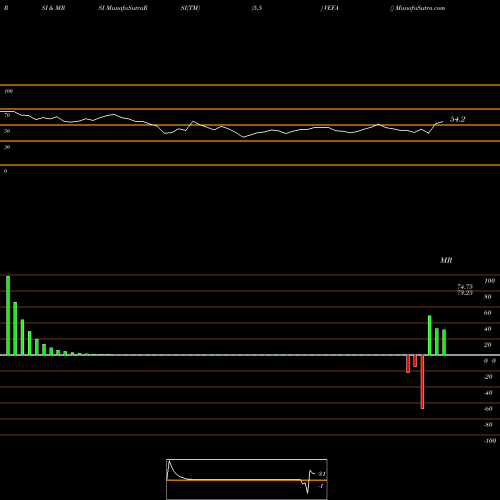Screen dimensions: 500x500
Task: Select the rightmost green histogram bar
Action: point(444,342)
